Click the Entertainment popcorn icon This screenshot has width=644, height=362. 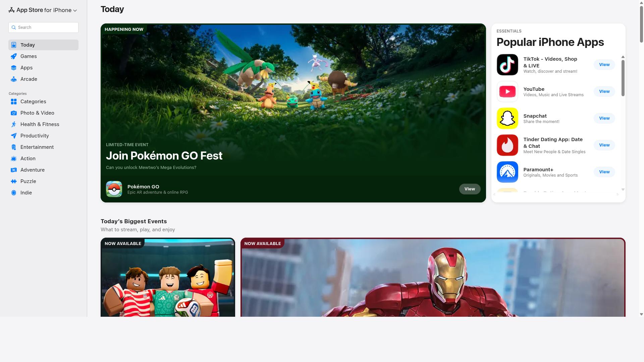click(14, 147)
